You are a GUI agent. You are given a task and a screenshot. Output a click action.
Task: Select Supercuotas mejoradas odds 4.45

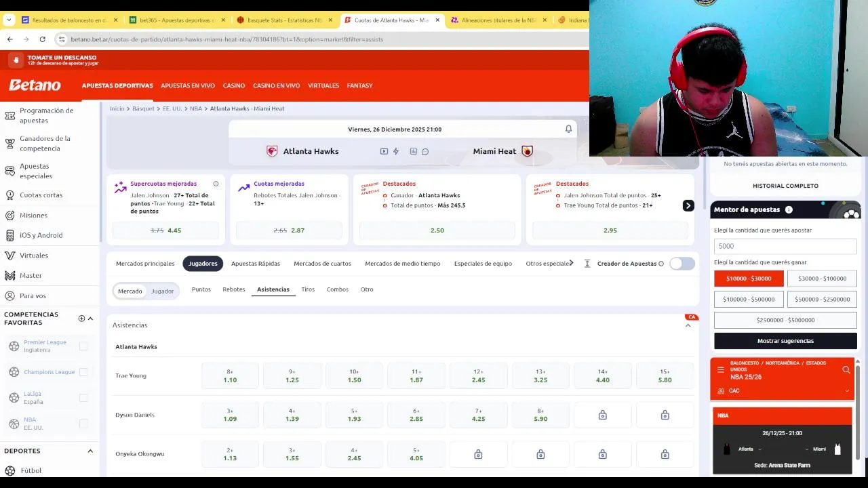[x=165, y=230]
